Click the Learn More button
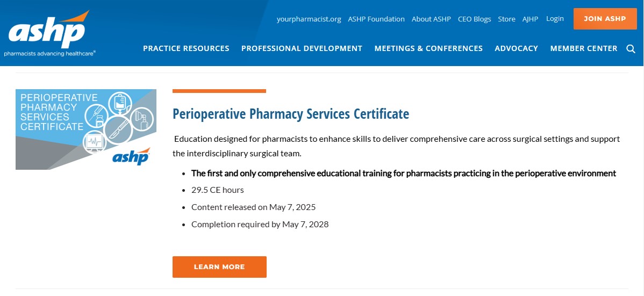The height and width of the screenshot is (296, 644). tap(219, 267)
